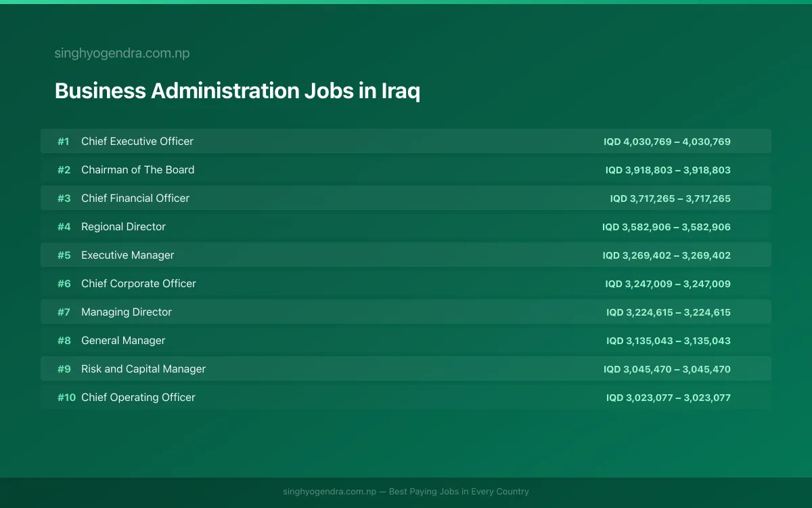Click rank number #4
This screenshot has width=812, height=508.
pyautogui.click(x=64, y=227)
